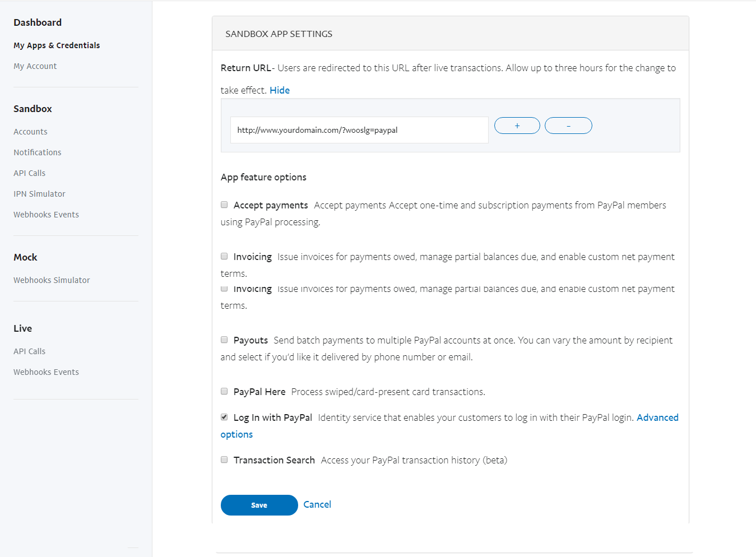Open Sandbox Accounts page
The height and width of the screenshot is (557, 756).
point(30,132)
